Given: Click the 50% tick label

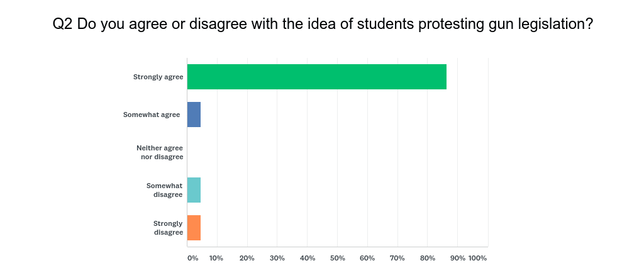Looking at the screenshot, I should (337, 258).
